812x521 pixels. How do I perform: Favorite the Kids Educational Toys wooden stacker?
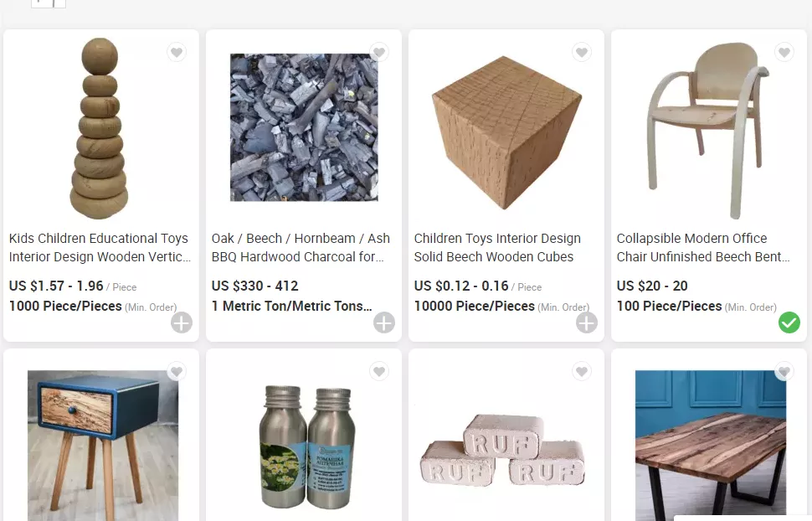pyautogui.click(x=177, y=53)
